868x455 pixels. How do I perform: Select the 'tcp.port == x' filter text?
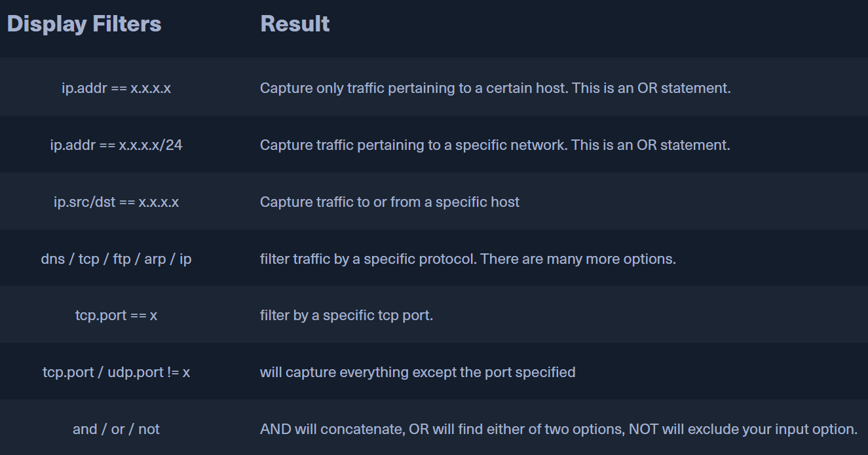(117, 316)
